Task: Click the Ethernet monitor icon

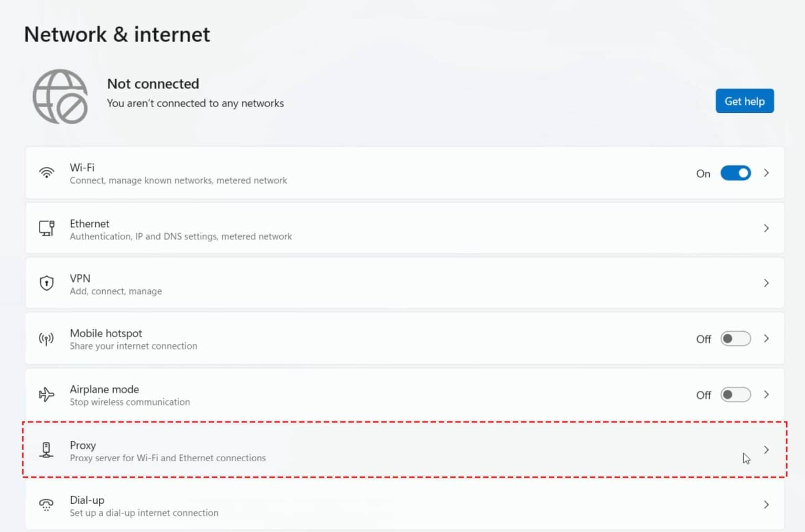Action: pyautogui.click(x=47, y=228)
